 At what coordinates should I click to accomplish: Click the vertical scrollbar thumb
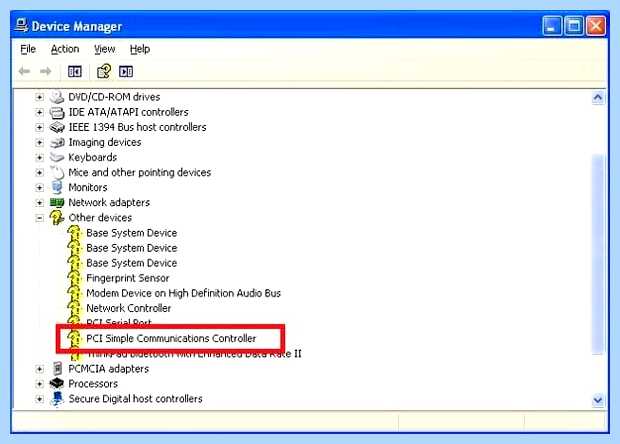coord(598,255)
